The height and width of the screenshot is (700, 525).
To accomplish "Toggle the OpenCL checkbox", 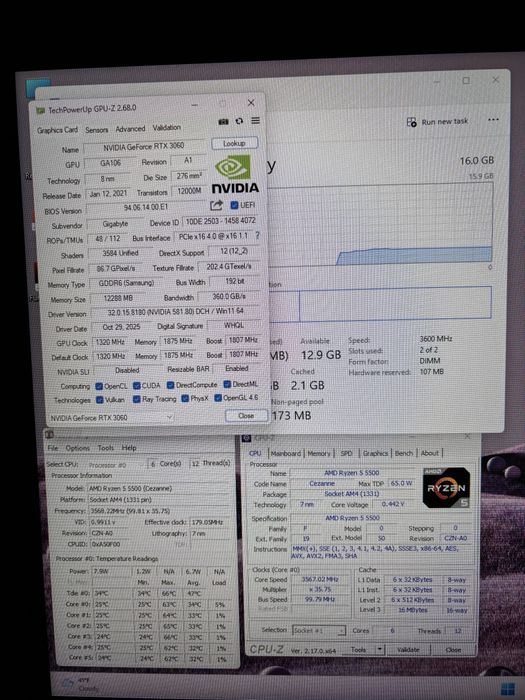I will tap(99, 386).
